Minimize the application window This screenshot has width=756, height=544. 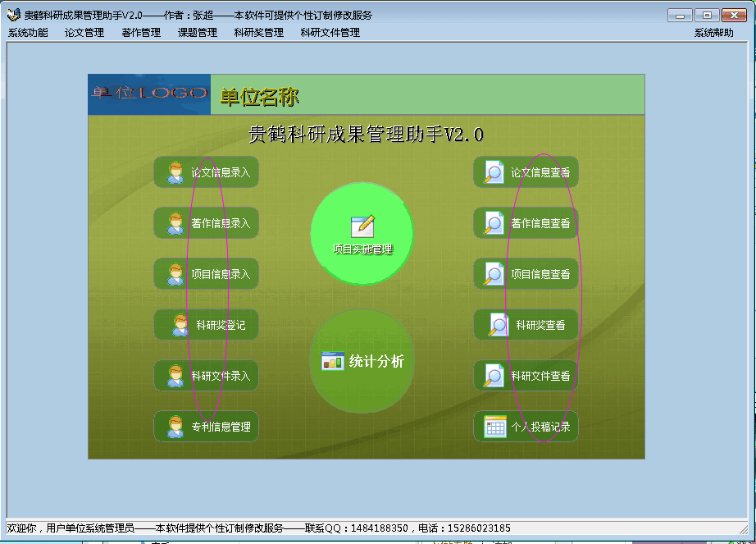tap(680, 16)
